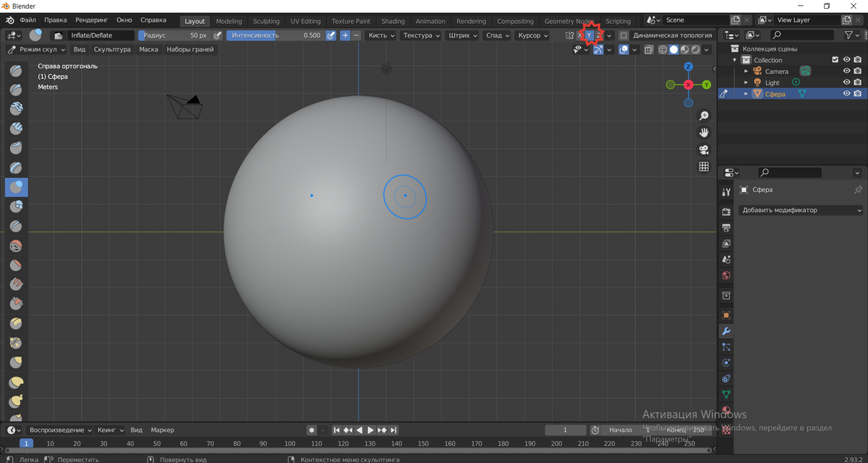
Task: Toggle camera view with the camera gizmo
Action: [704, 150]
